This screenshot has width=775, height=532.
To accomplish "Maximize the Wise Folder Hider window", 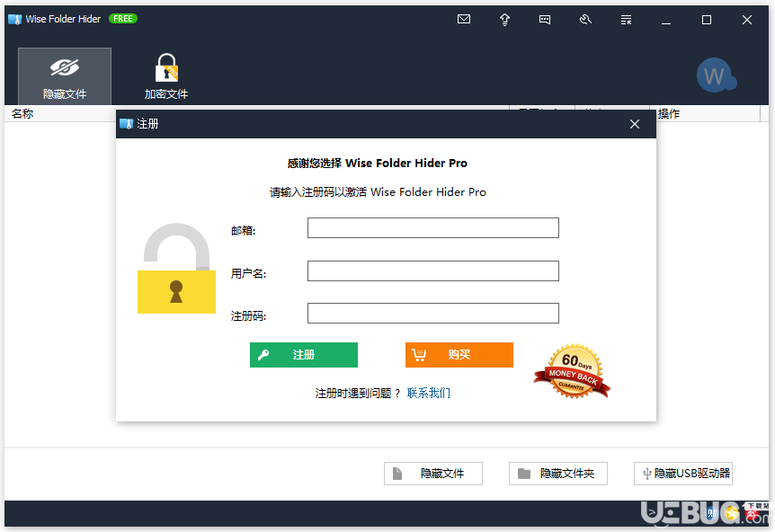I will click(707, 20).
